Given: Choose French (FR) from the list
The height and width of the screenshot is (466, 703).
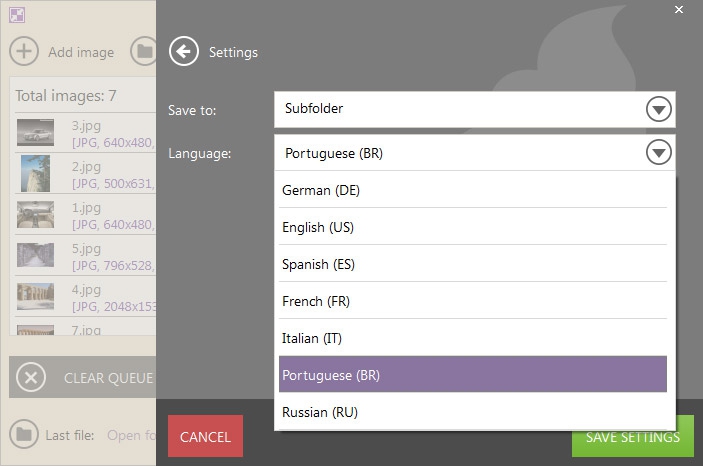Looking at the screenshot, I should 472,301.
